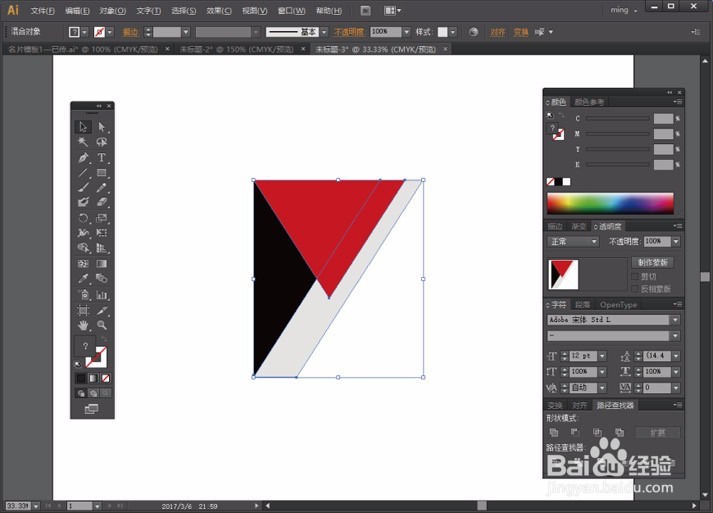
Task: Pick the Line Segment tool
Action: click(x=83, y=172)
